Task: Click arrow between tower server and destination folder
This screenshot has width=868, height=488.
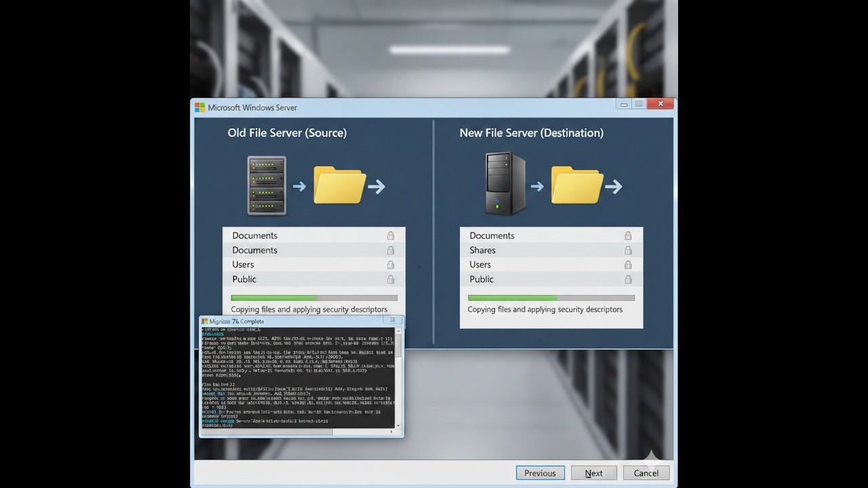Action: point(537,186)
